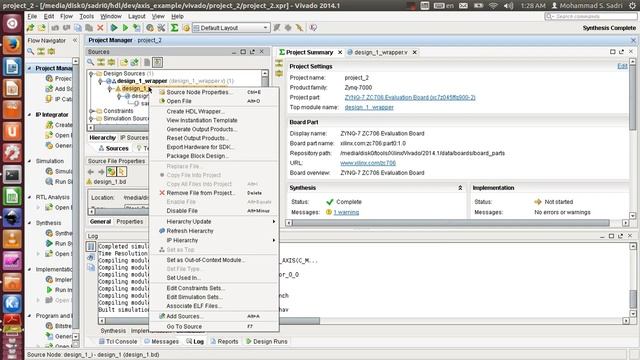This screenshot has width=640, height=360.
Task: Choose Export Hardware for SDK entry
Action: tap(214, 147)
